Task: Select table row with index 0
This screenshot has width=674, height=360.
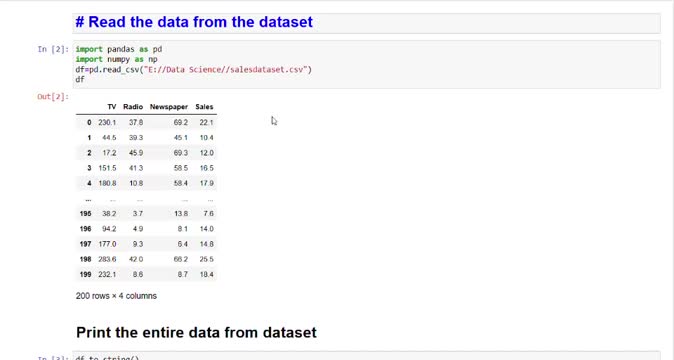Action: [146, 122]
